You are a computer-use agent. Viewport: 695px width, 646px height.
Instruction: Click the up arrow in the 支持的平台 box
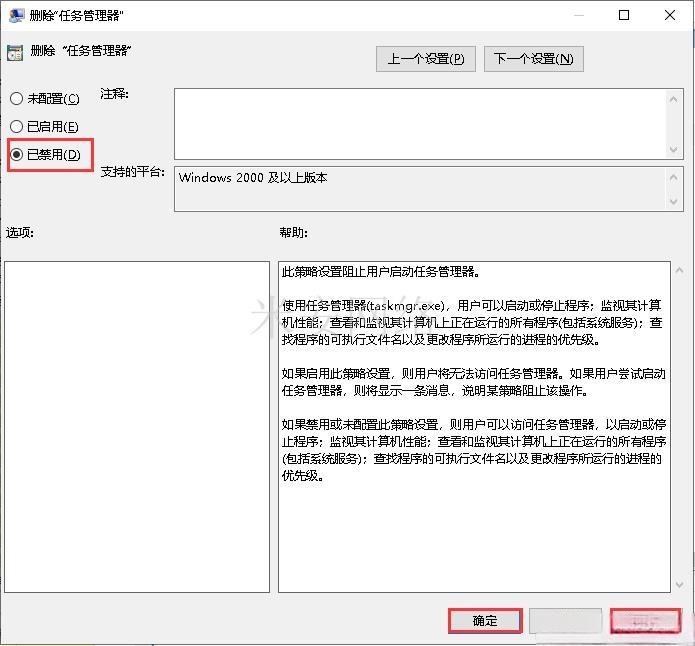673,178
